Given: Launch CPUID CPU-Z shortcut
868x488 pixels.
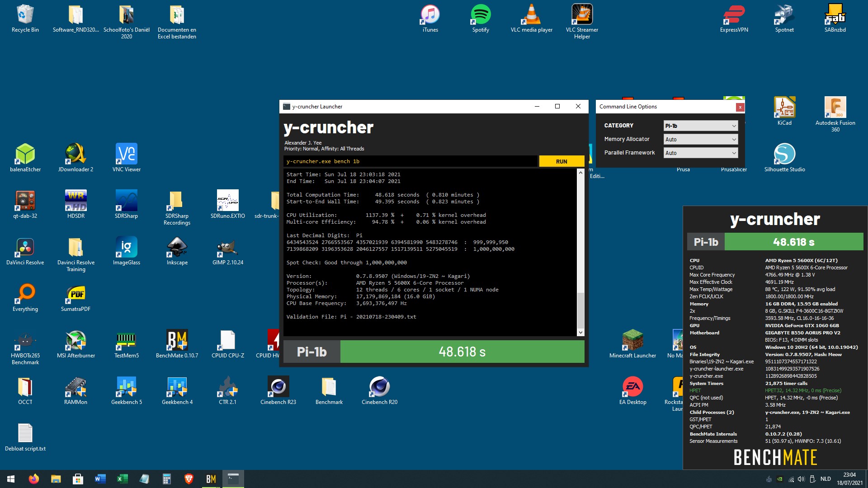Looking at the screenshot, I should tap(227, 344).
